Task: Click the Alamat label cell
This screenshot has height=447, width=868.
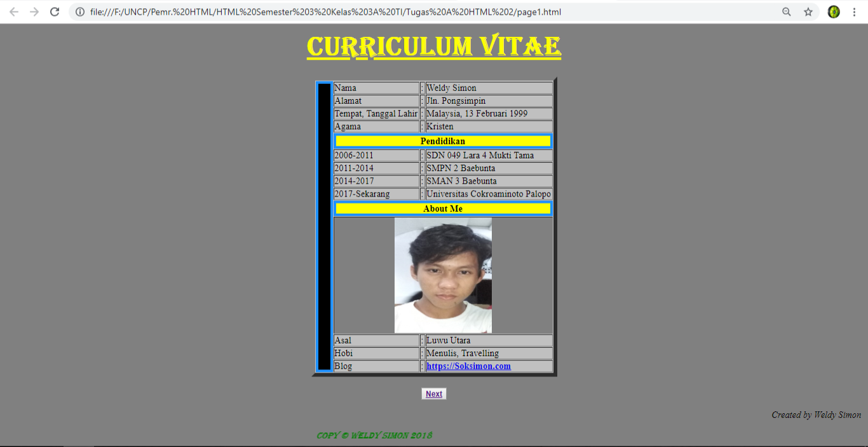Action: 376,100
